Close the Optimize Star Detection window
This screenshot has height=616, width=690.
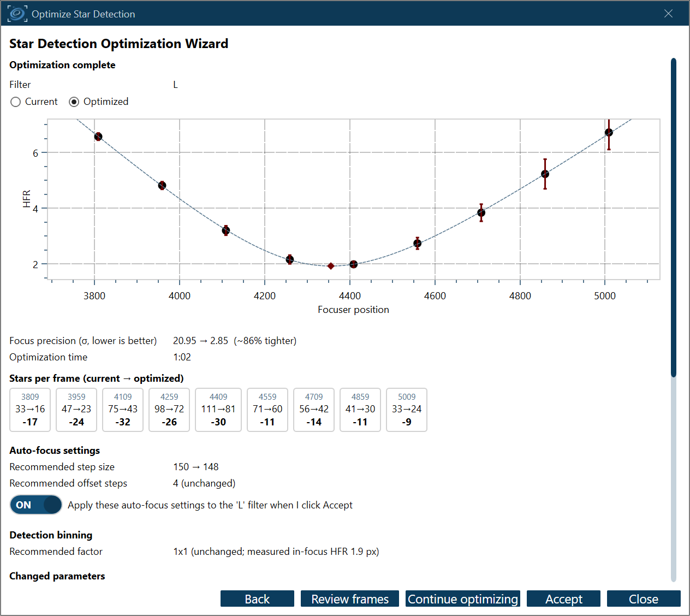(x=668, y=14)
